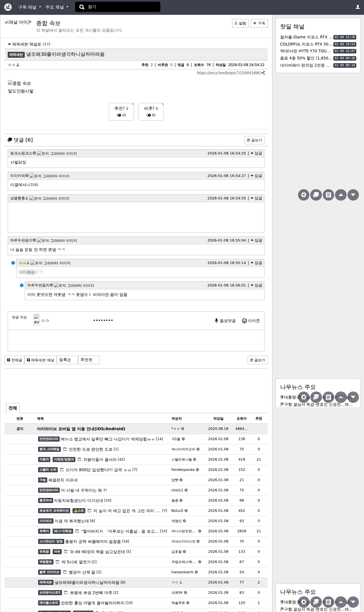Click author name hanezokachi
This screenshot has height=612, width=364.
pyautogui.click(x=182, y=572)
